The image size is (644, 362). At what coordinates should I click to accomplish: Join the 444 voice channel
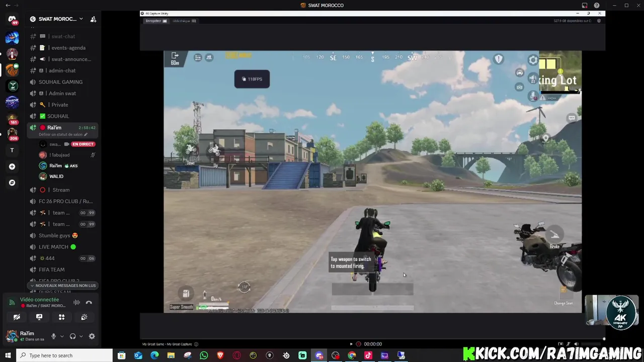tap(63, 258)
